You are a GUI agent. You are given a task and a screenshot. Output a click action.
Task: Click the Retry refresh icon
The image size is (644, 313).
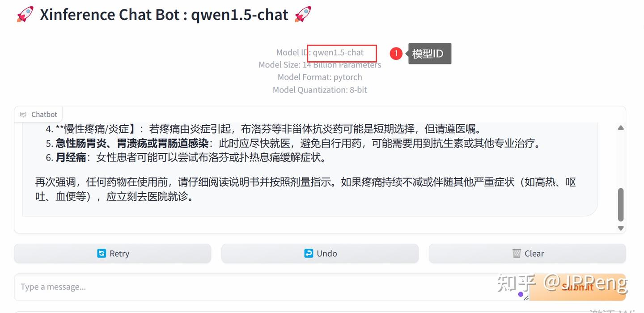tap(102, 254)
